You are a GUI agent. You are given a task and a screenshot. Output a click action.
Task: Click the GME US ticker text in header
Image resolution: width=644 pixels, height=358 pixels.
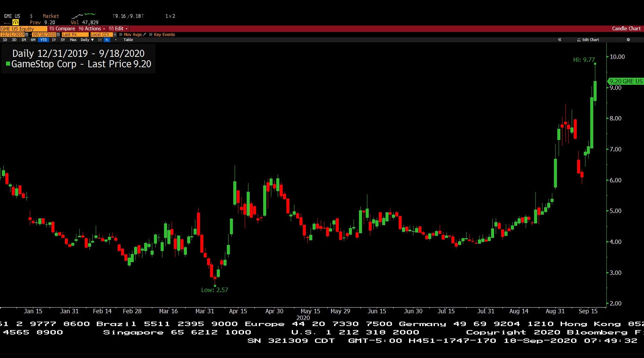12,16
